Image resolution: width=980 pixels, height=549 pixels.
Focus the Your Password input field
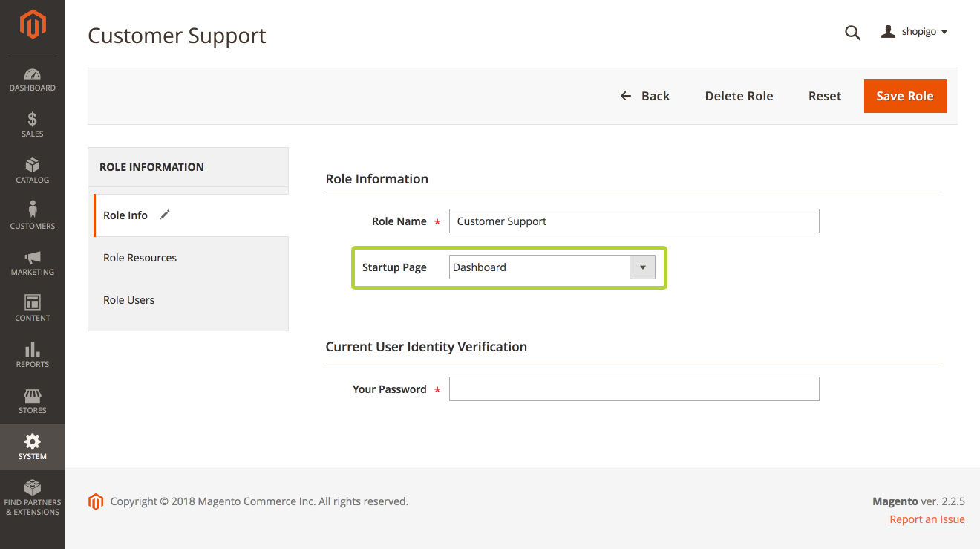[634, 389]
